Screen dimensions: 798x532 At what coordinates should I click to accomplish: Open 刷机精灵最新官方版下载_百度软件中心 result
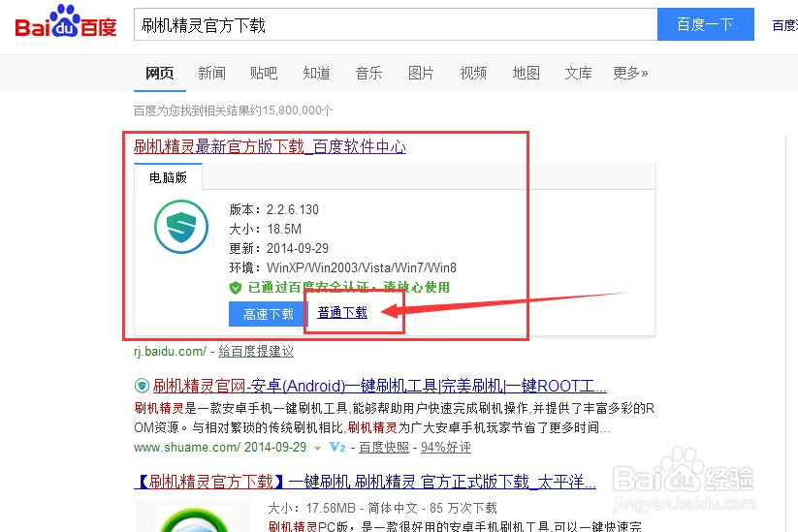270,147
